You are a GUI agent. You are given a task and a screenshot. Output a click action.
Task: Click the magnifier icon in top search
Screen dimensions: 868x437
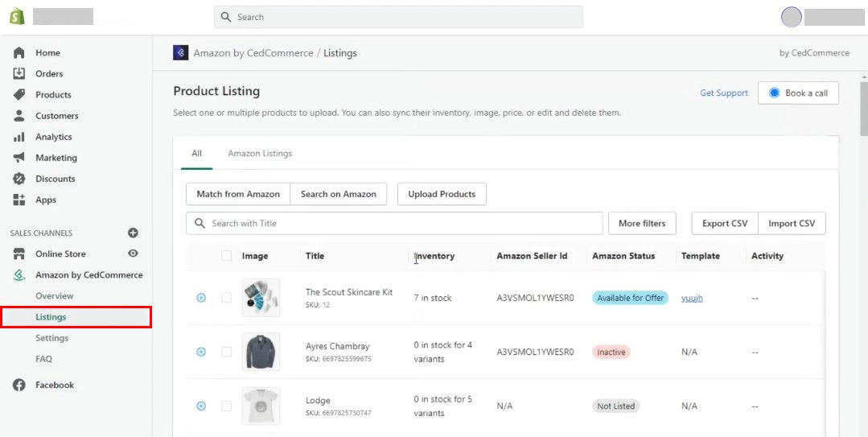coord(226,17)
